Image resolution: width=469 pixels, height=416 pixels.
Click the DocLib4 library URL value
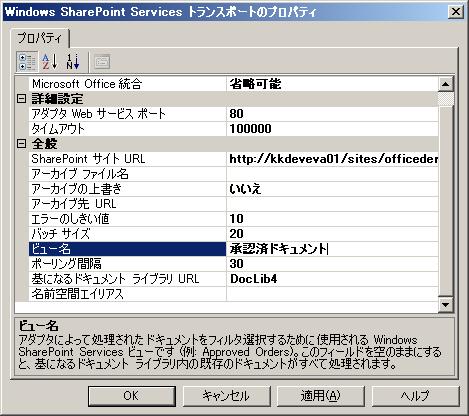(x=332, y=279)
